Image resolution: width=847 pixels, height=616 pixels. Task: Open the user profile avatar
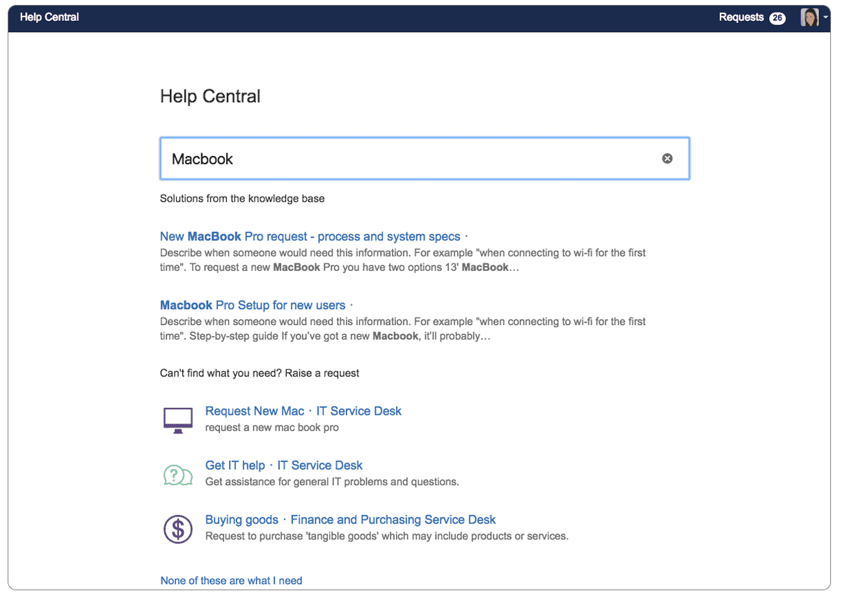(809, 17)
